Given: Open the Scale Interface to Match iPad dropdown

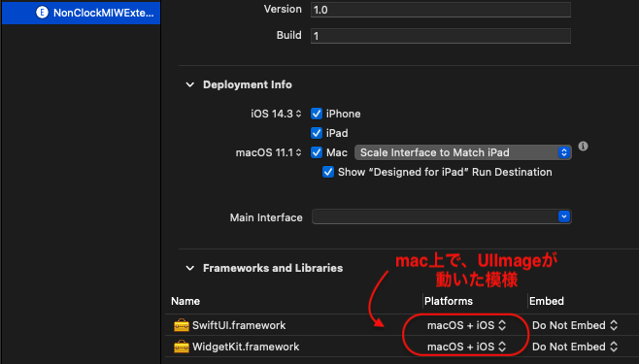Looking at the screenshot, I should (x=463, y=152).
